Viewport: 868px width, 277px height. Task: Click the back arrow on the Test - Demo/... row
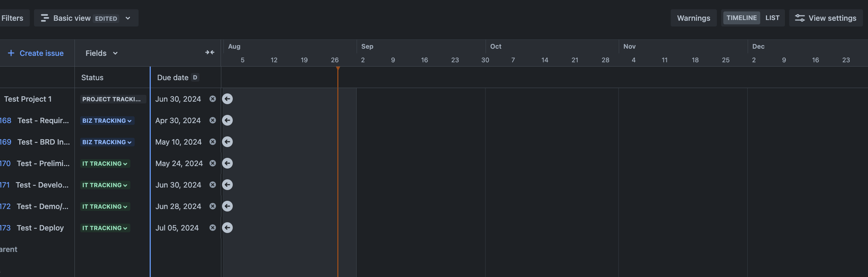pos(227,206)
